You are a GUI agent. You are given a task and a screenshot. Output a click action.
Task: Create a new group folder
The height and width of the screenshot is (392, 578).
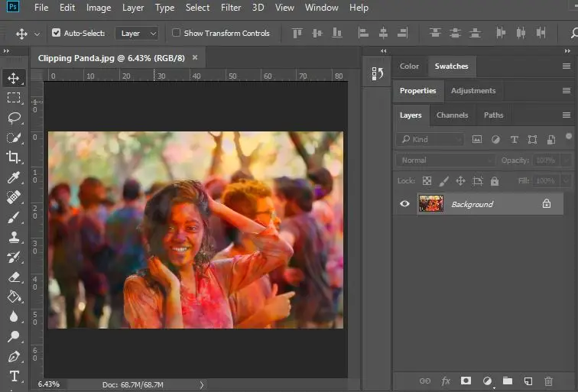click(x=508, y=381)
